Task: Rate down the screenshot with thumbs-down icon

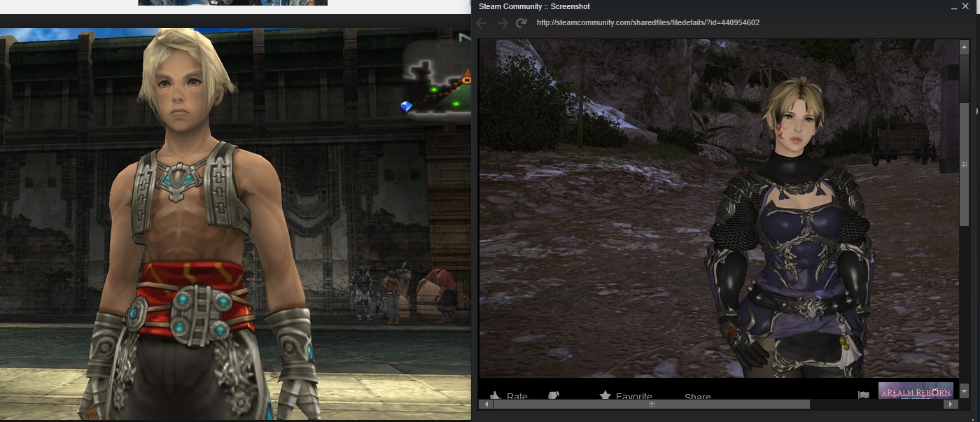Action: 554,395
